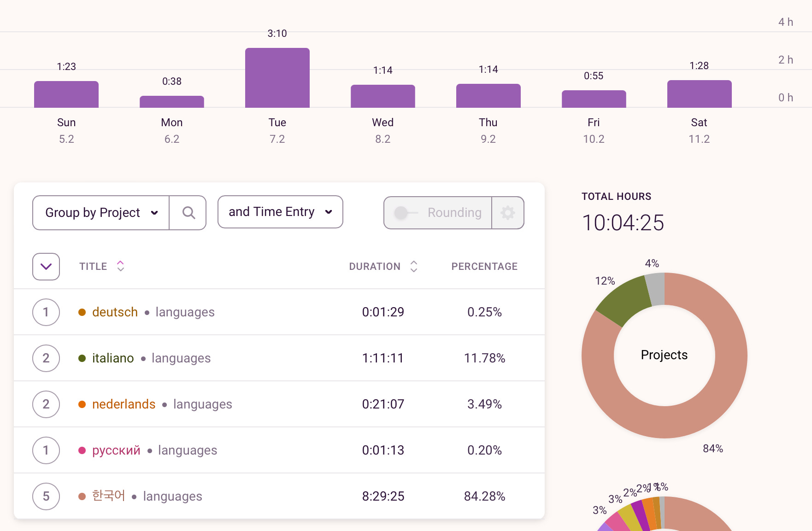Click the 4% gray donut segment
The width and height of the screenshot is (812, 531).
click(656, 289)
